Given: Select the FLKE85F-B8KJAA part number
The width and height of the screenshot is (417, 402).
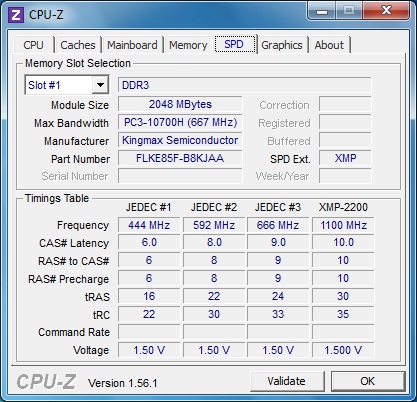Looking at the screenshot, I should (x=180, y=158).
